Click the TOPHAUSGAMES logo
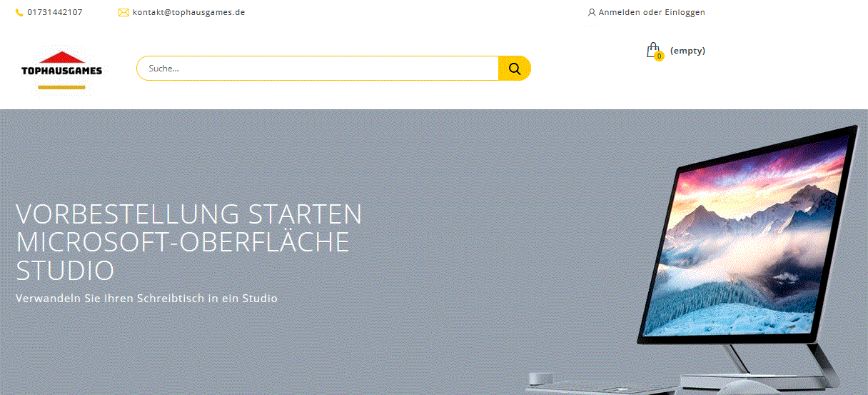 [x=61, y=71]
